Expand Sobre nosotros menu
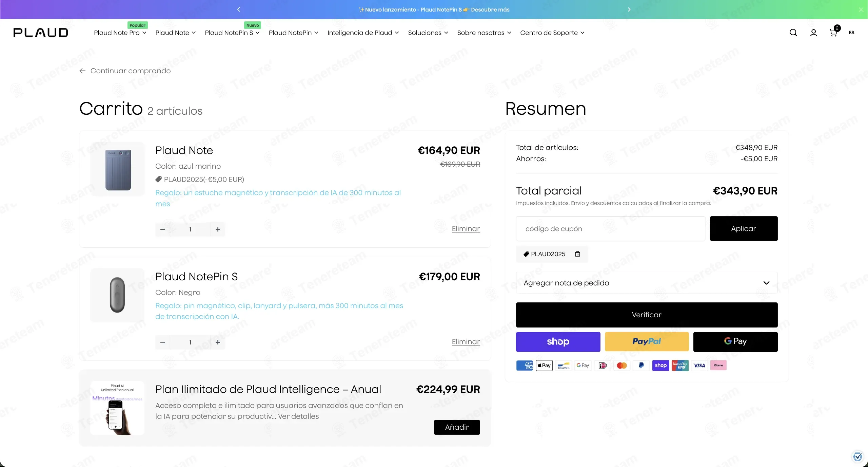868x467 pixels. [x=484, y=33]
